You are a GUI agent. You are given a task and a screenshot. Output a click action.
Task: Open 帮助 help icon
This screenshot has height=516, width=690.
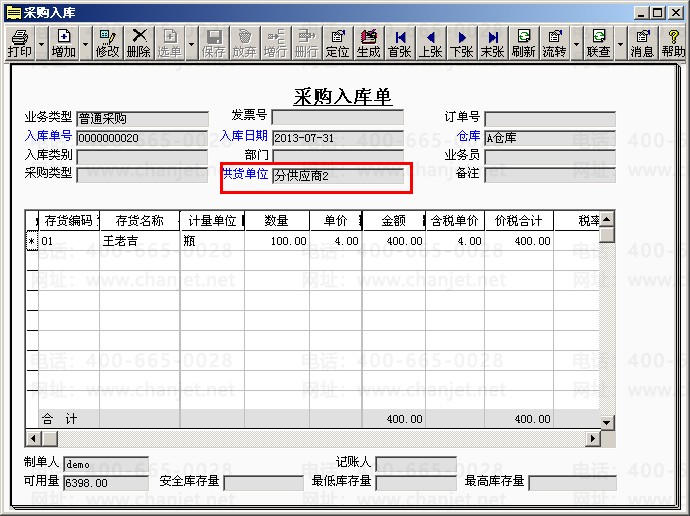pos(673,43)
